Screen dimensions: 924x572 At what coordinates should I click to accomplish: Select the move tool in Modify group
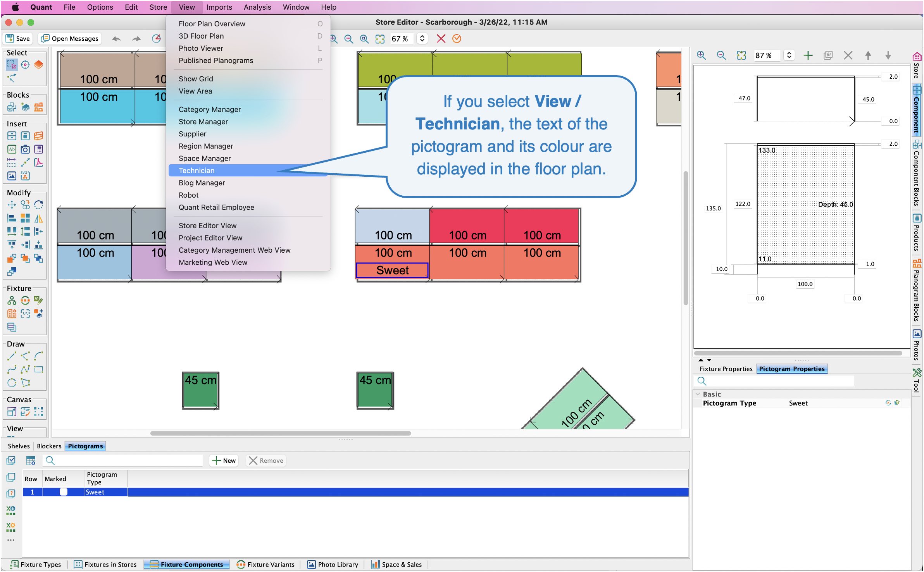pos(12,205)
